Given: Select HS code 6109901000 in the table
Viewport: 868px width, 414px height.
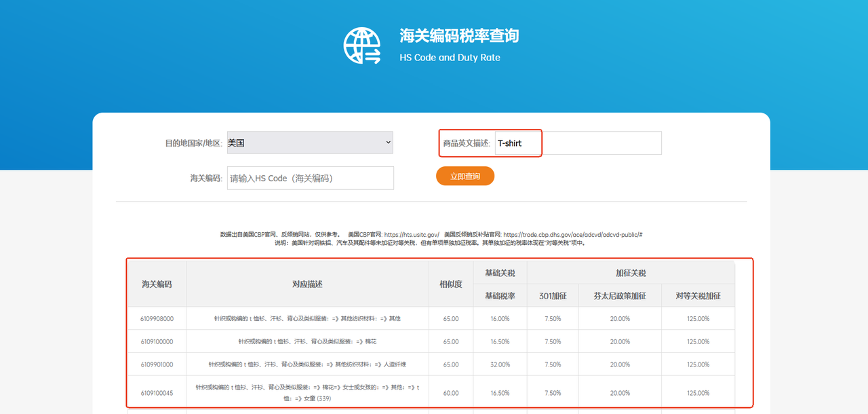Looking at the screenshot, I should click(157, 364).
